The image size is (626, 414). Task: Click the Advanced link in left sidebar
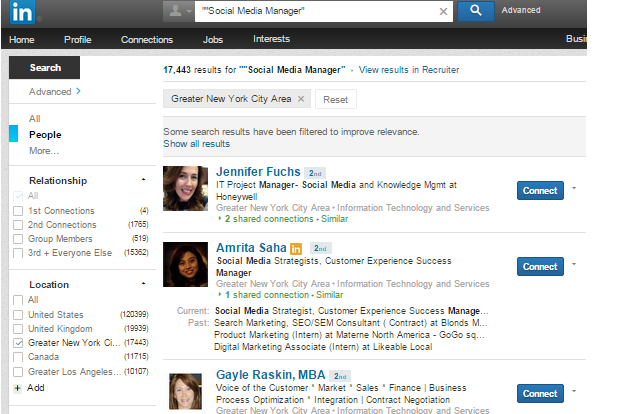pyautogui.click(x=50, y=91)
